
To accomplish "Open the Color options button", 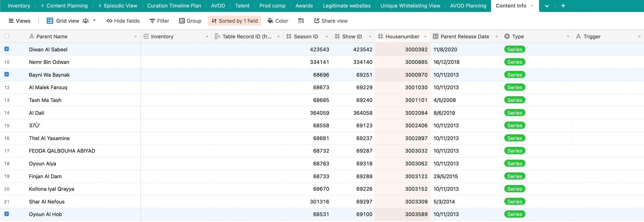I will [278, 21].
